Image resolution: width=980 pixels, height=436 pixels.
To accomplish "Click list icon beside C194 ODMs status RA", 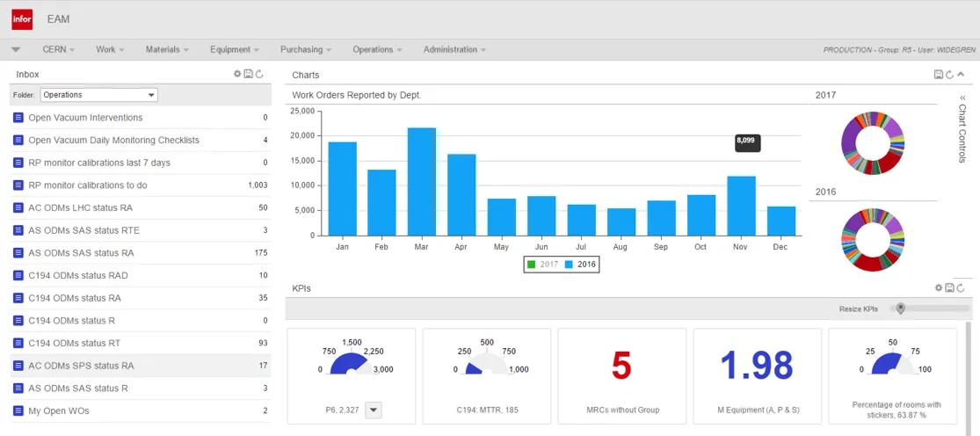I will tap(18, 298).
